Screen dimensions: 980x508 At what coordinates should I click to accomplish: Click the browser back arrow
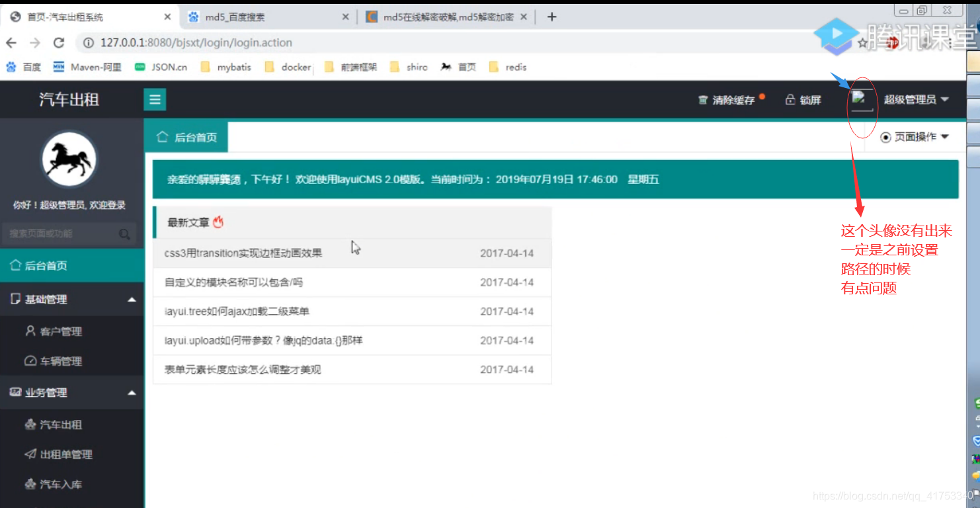pyautogui.click(x=11, y=43)
